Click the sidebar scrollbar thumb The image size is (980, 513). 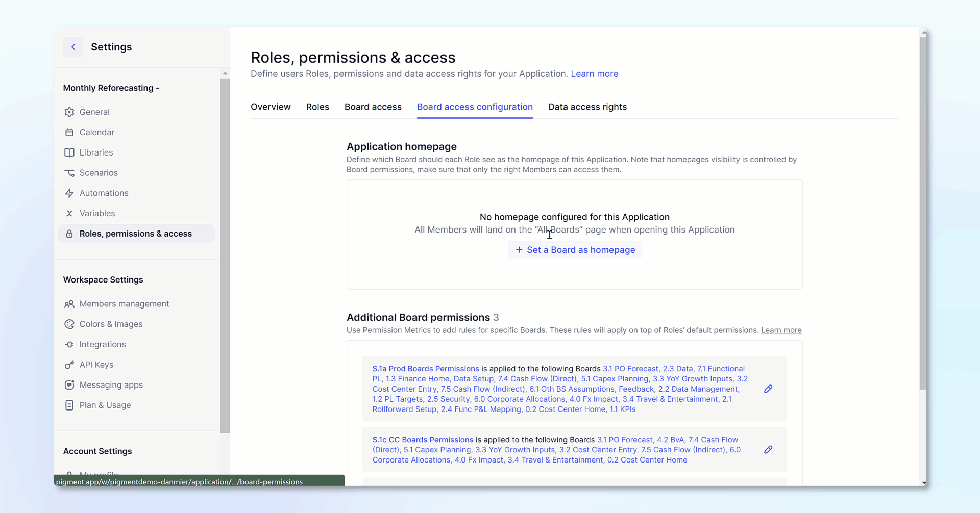pos(225,255)
